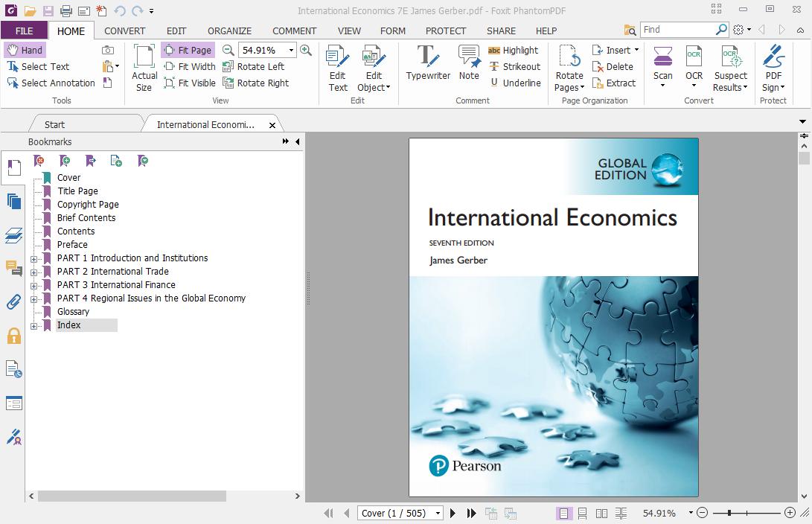Open the Comments panel in sidebar
812x524 pixels.
[13, 268]
